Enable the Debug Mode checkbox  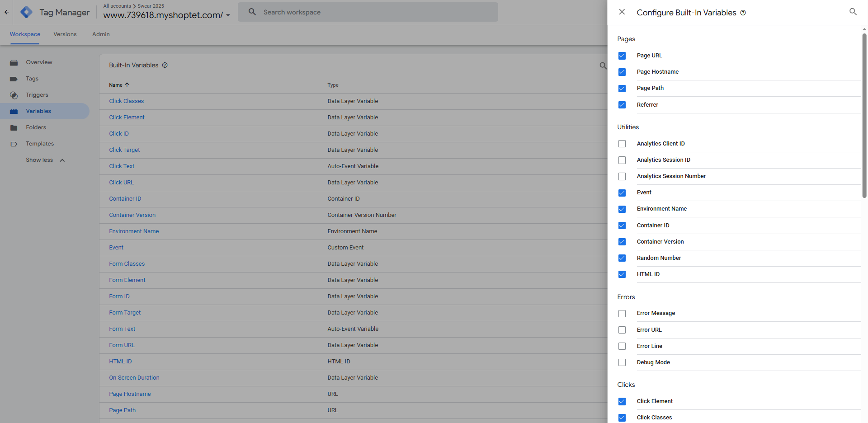pyautogui.click(x=622, y=362)
